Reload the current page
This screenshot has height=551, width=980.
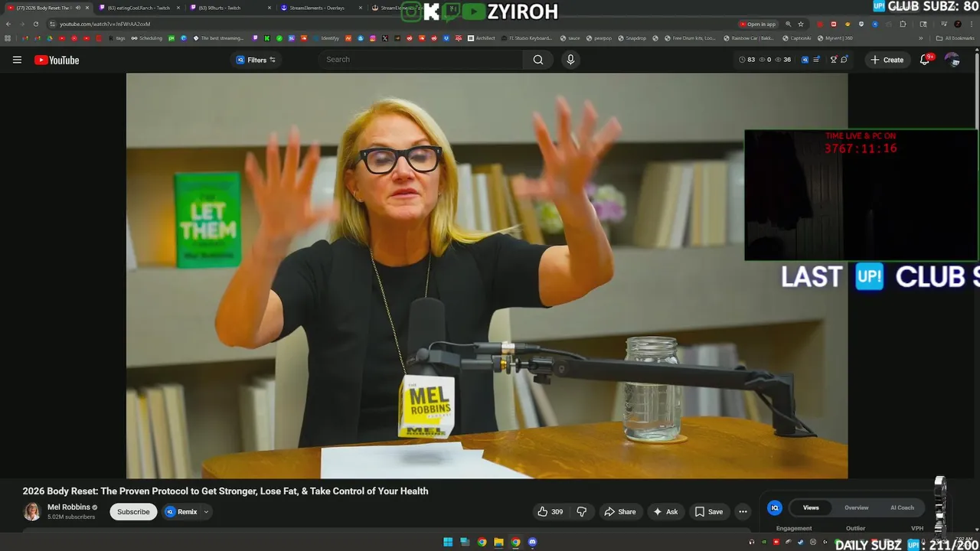[x=35, y=24]
